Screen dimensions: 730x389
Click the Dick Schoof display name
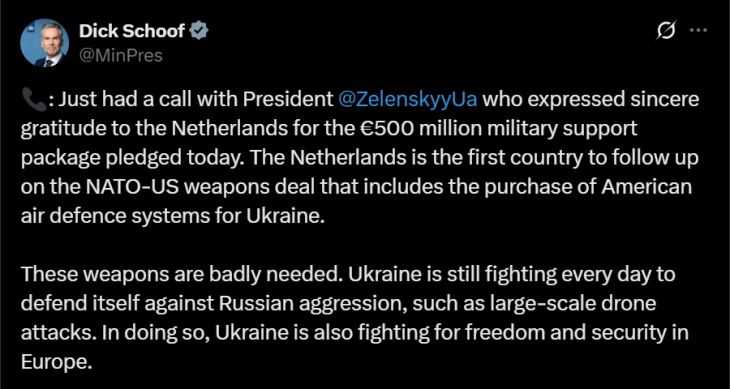tap(132, 31)
